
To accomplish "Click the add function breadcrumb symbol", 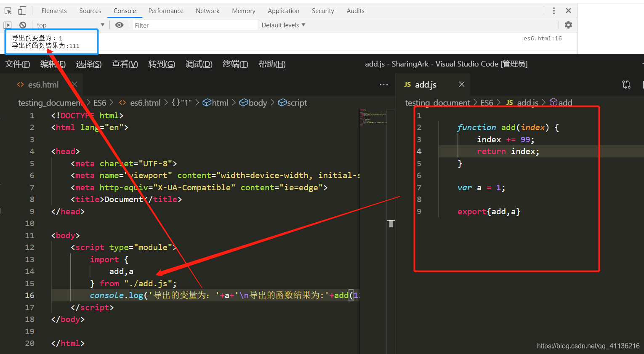I will pos(561,103).
